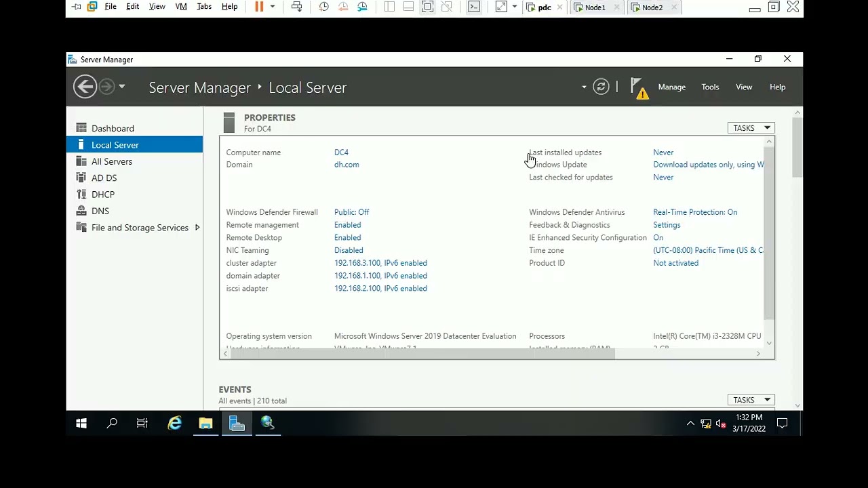This screenshot has width=868, height=488.
Task: Open VMware Tabs menu
Action: coord(204,7)
